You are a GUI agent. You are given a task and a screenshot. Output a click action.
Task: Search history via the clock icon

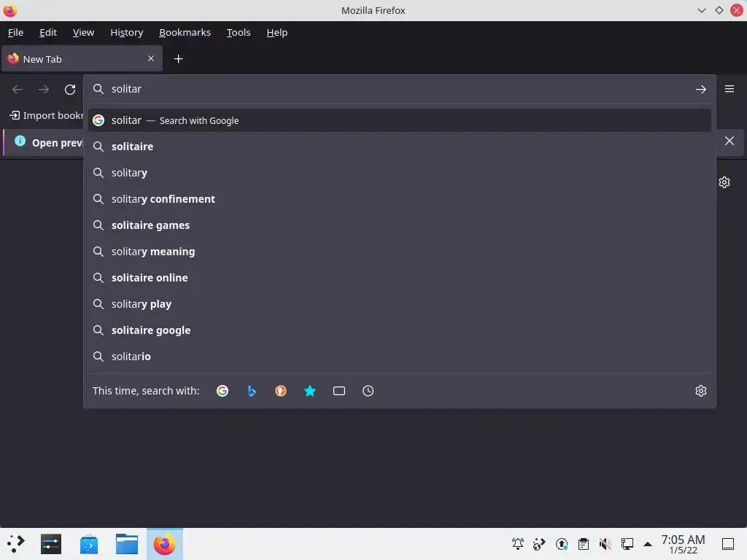pos(368,391)
